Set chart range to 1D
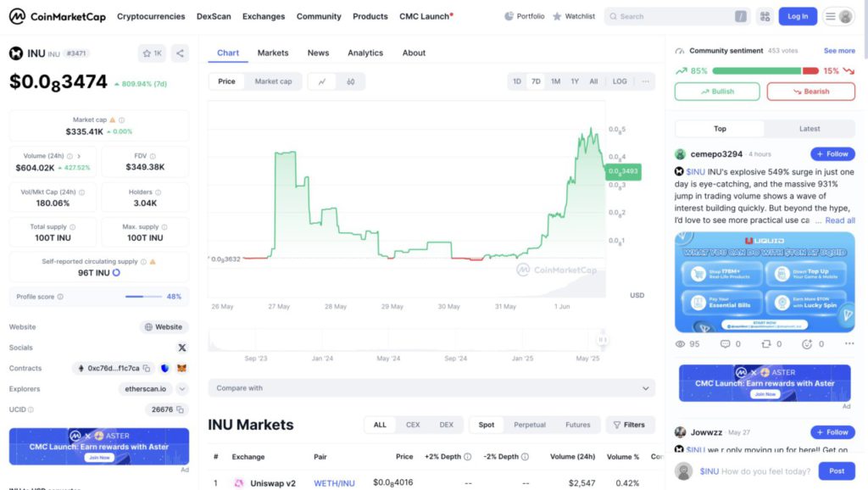 (517, 81)
